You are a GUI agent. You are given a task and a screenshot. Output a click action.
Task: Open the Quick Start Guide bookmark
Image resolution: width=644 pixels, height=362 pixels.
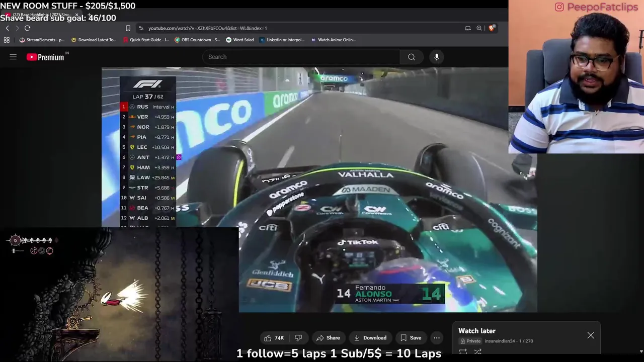point(146,40)
